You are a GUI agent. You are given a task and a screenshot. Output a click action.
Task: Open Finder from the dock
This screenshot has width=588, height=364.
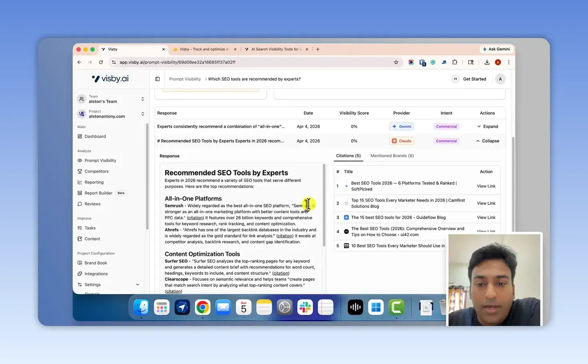click(141, 307)
